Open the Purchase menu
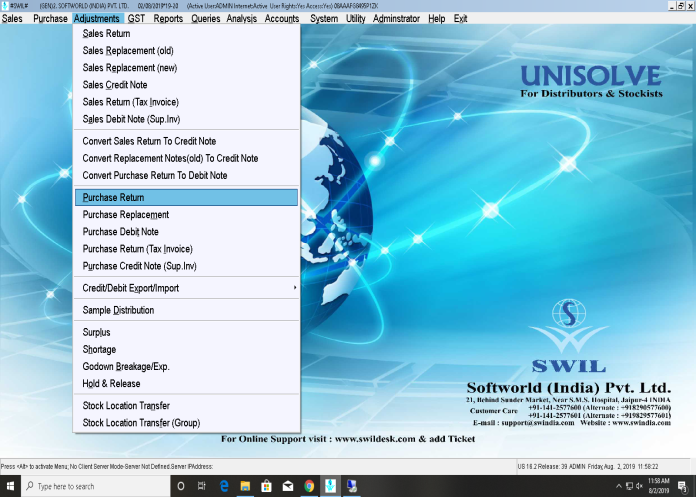Screen dimensions: 696x497 point(50,19)
